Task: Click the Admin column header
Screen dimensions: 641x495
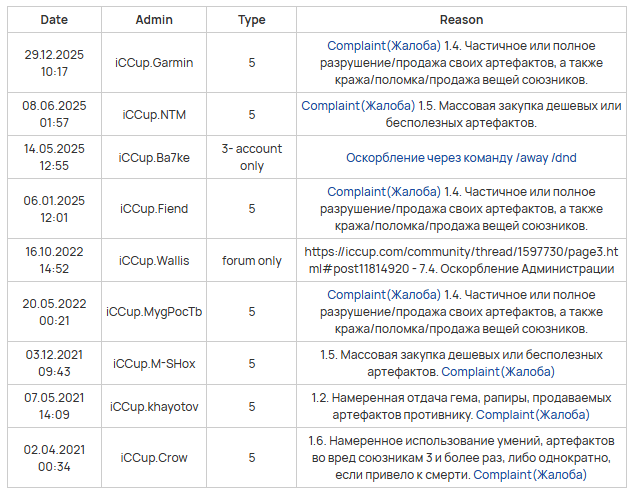Action: pos(154,20)
